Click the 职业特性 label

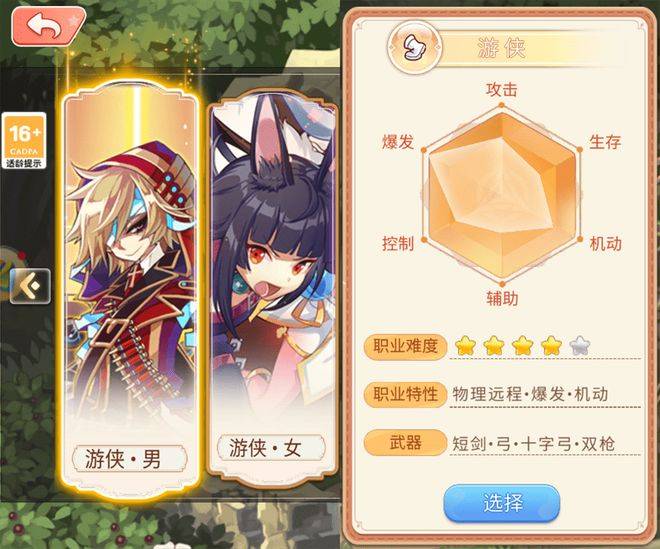[x=405, y=394]
